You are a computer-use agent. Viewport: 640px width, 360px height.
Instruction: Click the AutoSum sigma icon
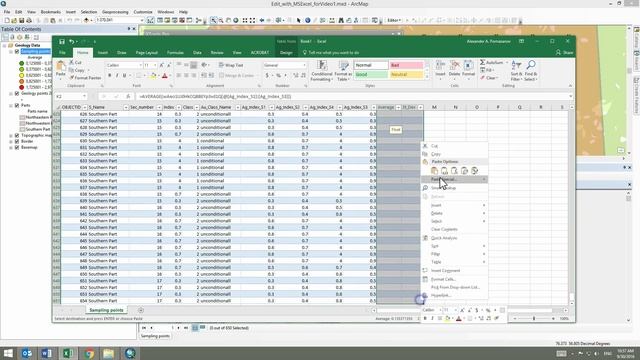pos(482,62)
